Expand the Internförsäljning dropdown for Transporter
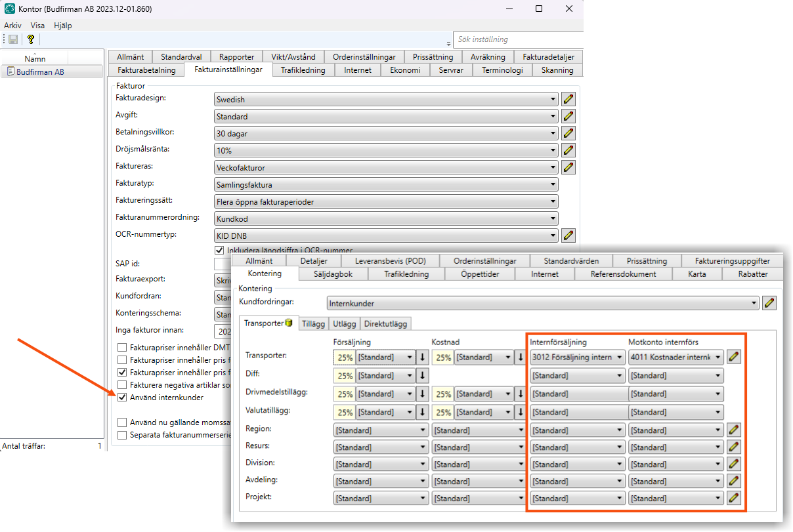 coord(578,358)
